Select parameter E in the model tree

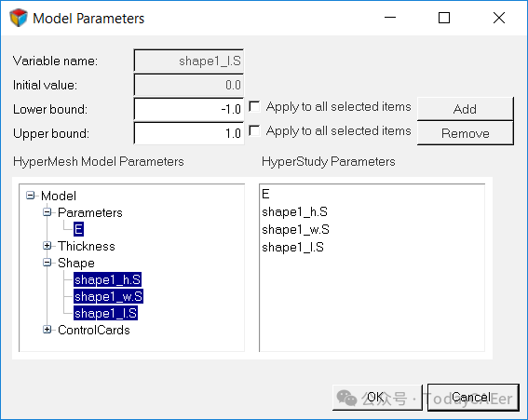tap(78, 229)
